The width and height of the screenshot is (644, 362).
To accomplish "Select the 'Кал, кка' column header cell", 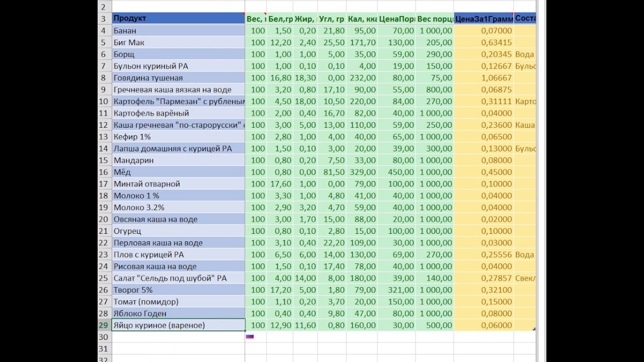I will pyautogui.click(x=362, y=19).
